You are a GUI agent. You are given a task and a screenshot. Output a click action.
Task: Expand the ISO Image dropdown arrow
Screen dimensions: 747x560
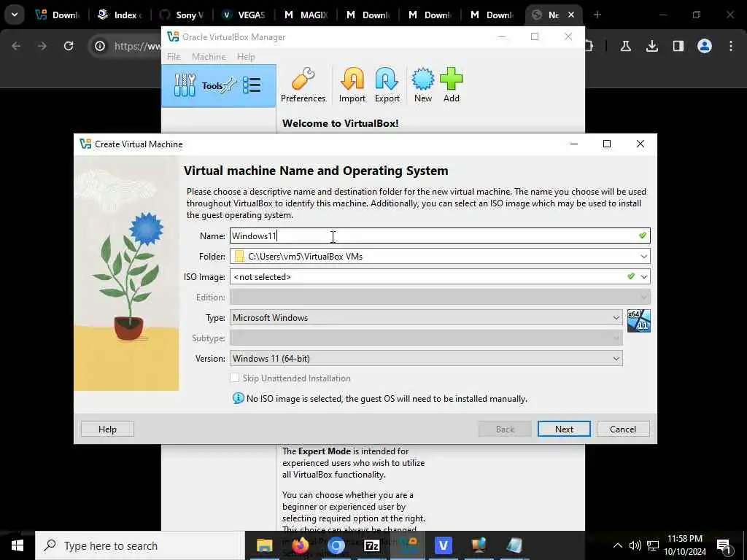pos(644,276)
